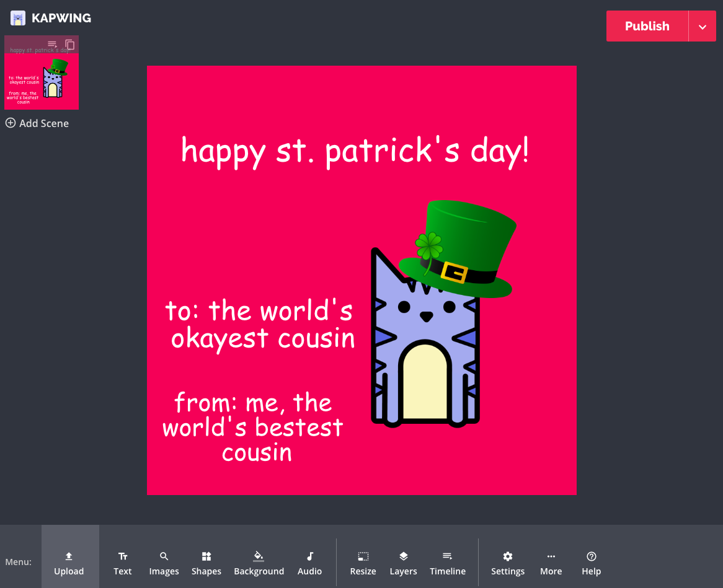Open the Help menu
Viewport: 723px width, 588px height.
591,563
